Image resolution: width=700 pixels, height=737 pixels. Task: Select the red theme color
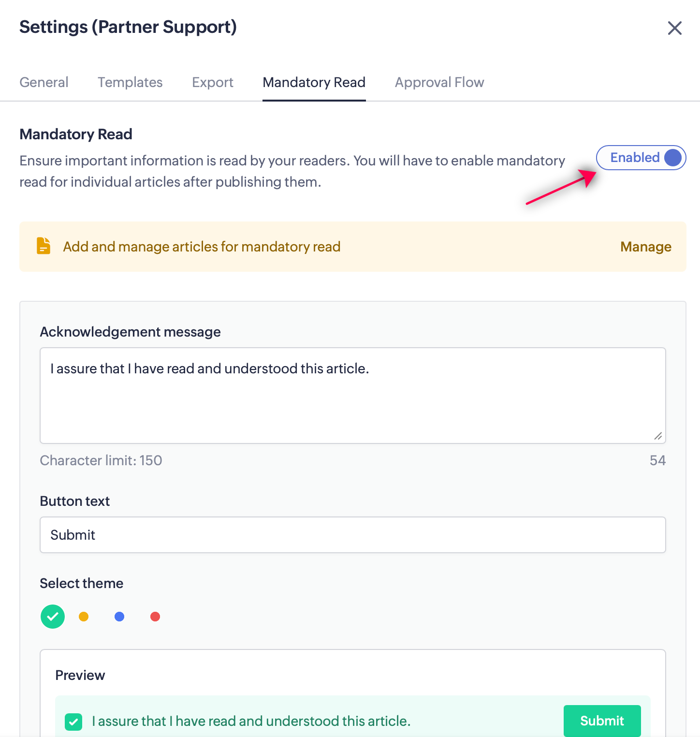pyautogui.click(x=155, y=617)
